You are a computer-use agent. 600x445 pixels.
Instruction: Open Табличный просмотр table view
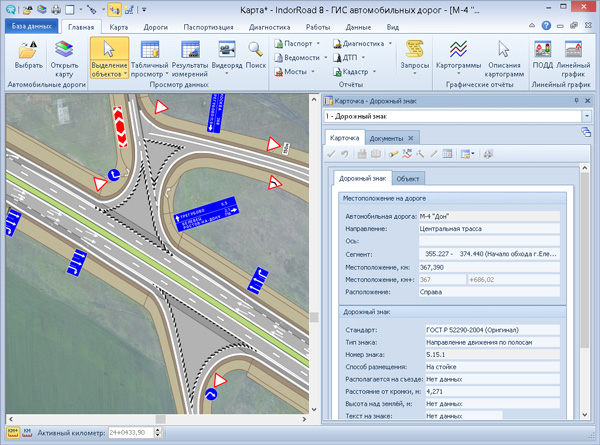tap(150, 50)
